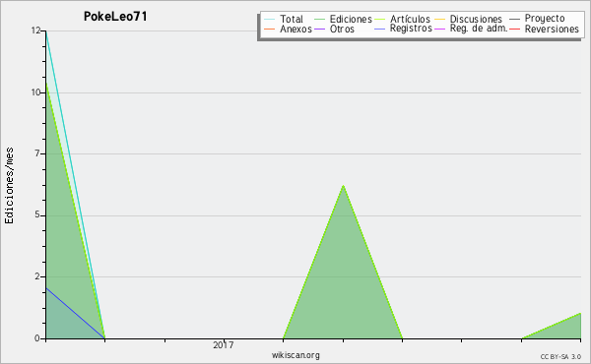
Task: Click the cyan Total legend line swatch
Action: click(x=270, y=20)
